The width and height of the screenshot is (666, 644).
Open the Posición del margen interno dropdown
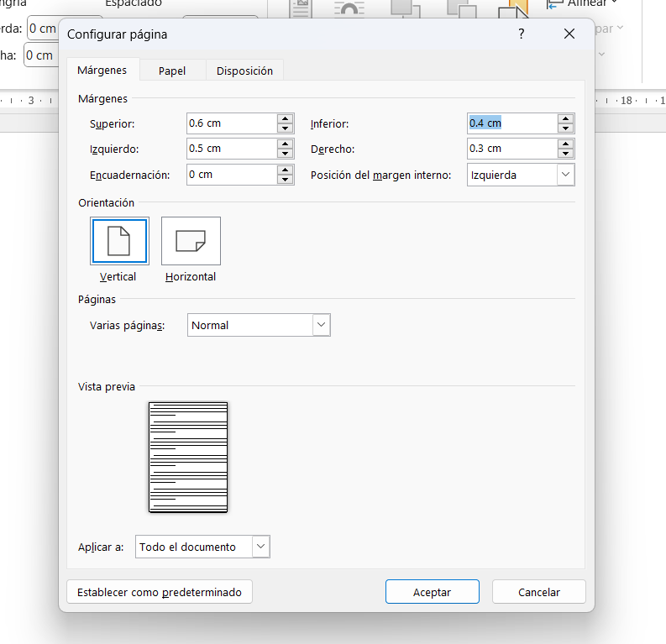pyautogui.click(x=521, y=175)
